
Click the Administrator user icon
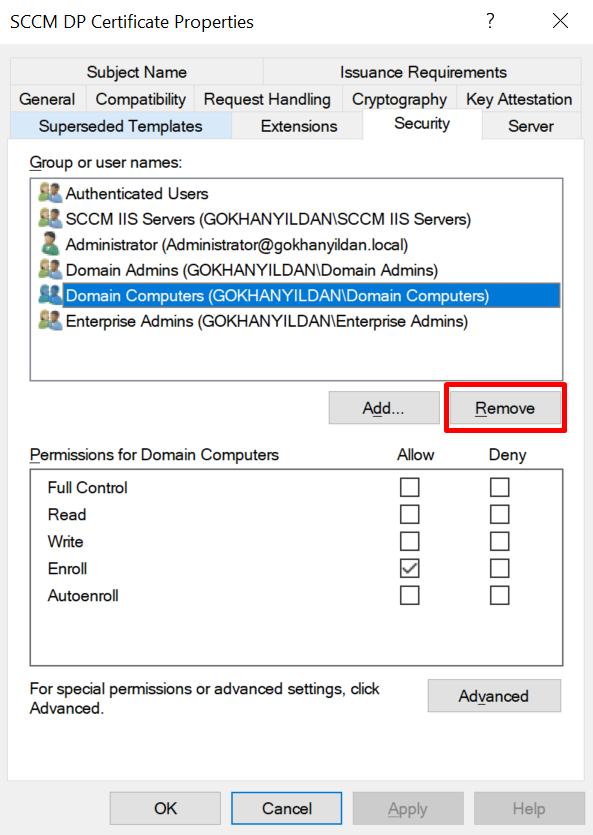click(x=51, y=244)
